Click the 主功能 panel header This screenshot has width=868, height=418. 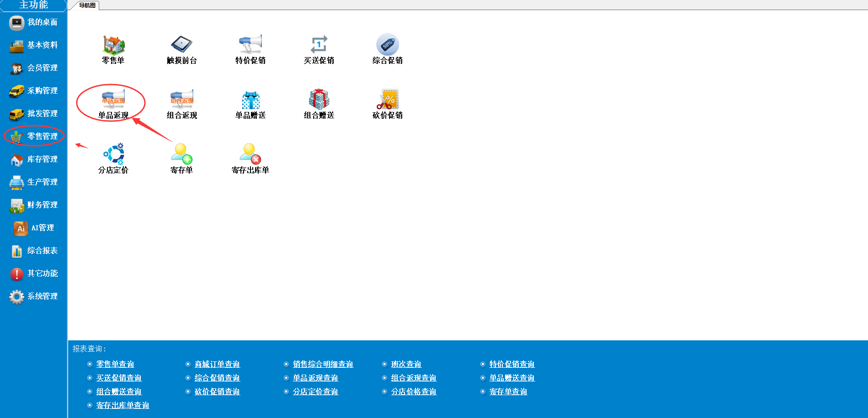click(34, 5)
